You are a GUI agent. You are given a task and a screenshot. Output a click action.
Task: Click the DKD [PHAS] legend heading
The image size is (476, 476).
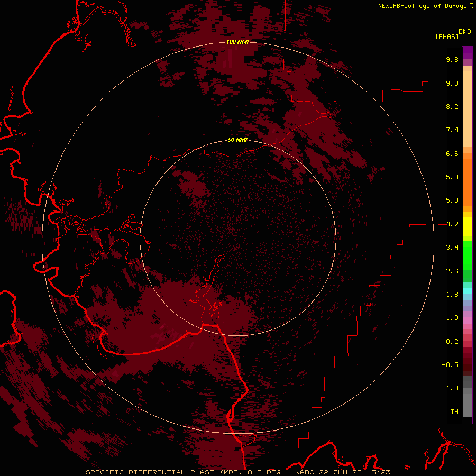tap(453, 34)
